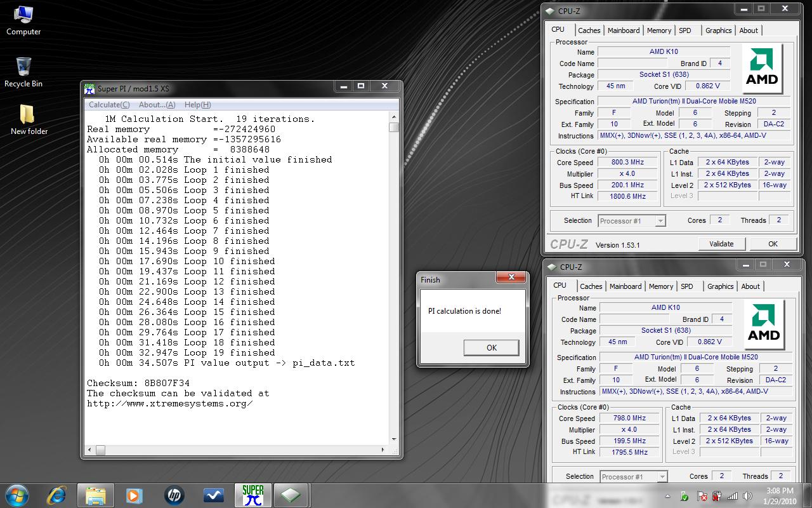The height and width of the screenshot is (508, 812).
Task: Click the bottom CPU-Z window title icon
Action: (551, 267)
